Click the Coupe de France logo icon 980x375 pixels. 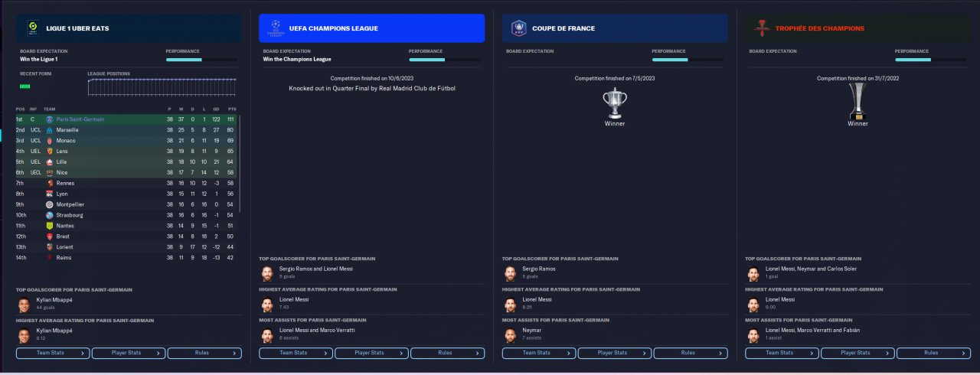click(x=518, y=28)
